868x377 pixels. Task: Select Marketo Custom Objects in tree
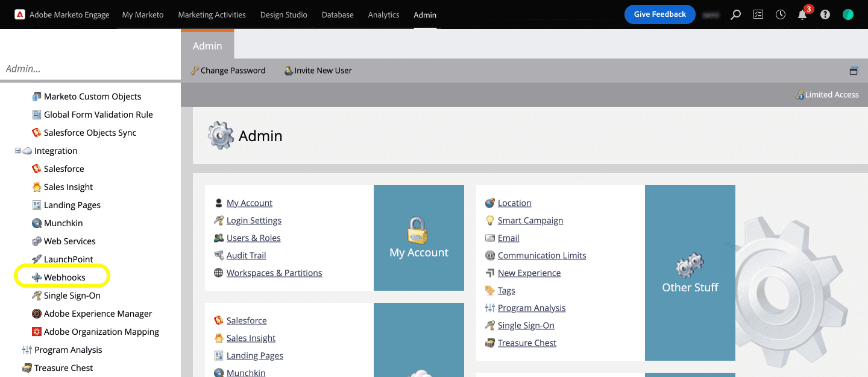(x=92, y=97)
